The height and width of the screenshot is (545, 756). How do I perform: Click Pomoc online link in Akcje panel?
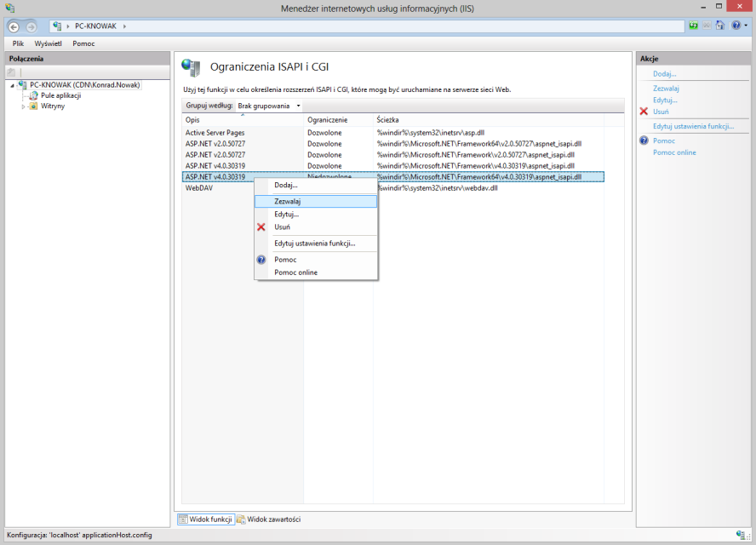(x=674, y=152)
